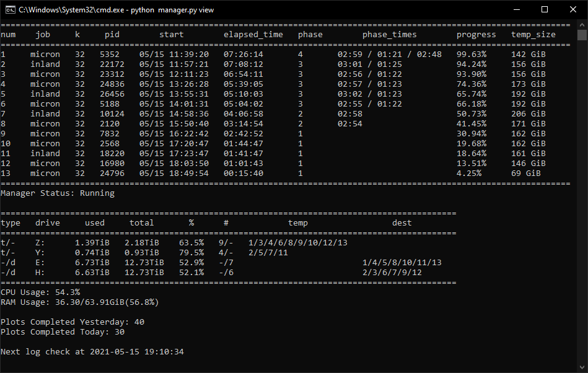Click pid value 2568
This screenshot has width=588, height=373.
[x=110, y=144]
